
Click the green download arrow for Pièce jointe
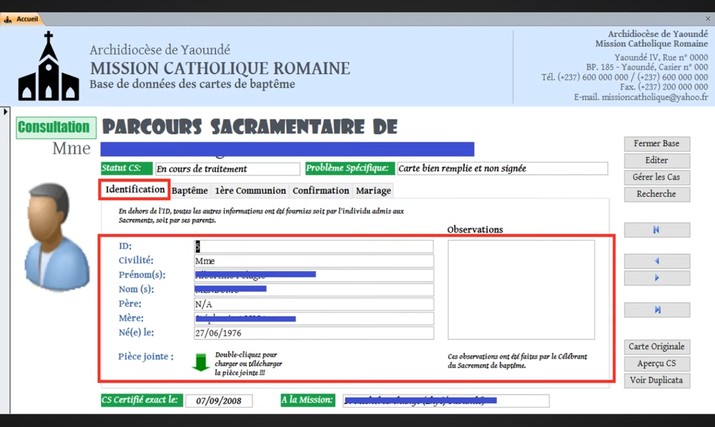[200, 362]
